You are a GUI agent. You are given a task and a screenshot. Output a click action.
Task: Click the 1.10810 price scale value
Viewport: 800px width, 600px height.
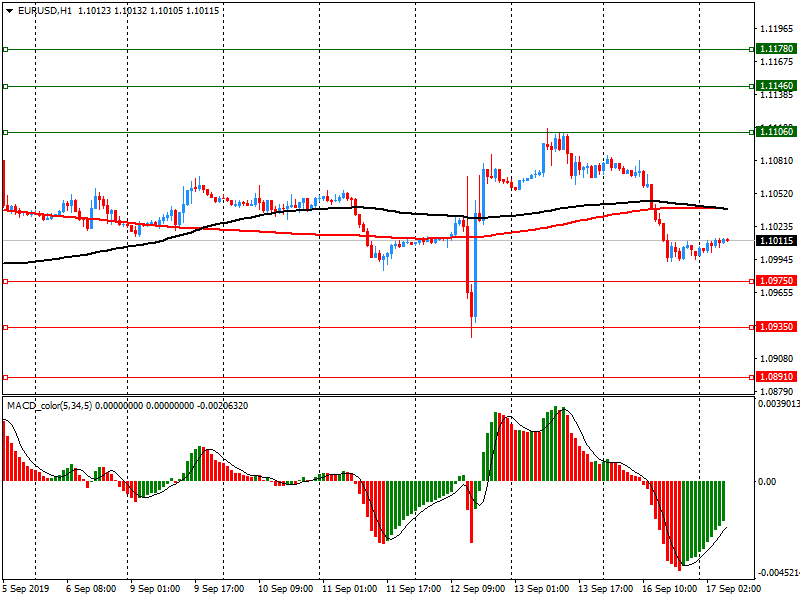[777, 161]
